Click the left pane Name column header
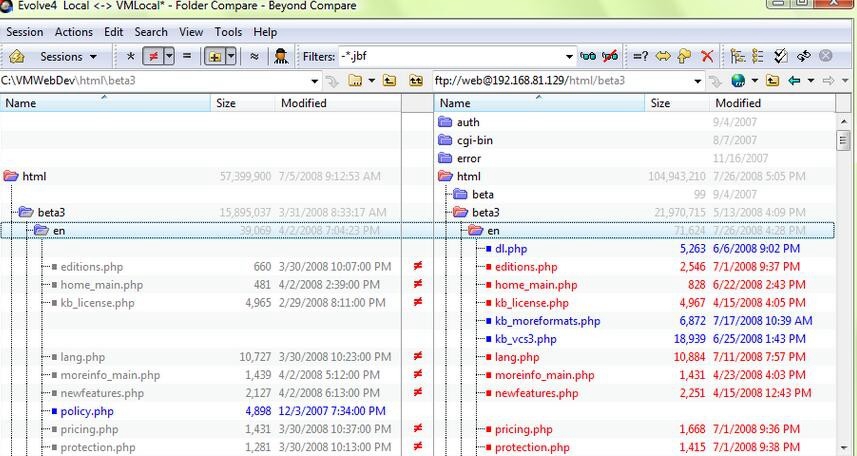 click(x=105, y=103)
